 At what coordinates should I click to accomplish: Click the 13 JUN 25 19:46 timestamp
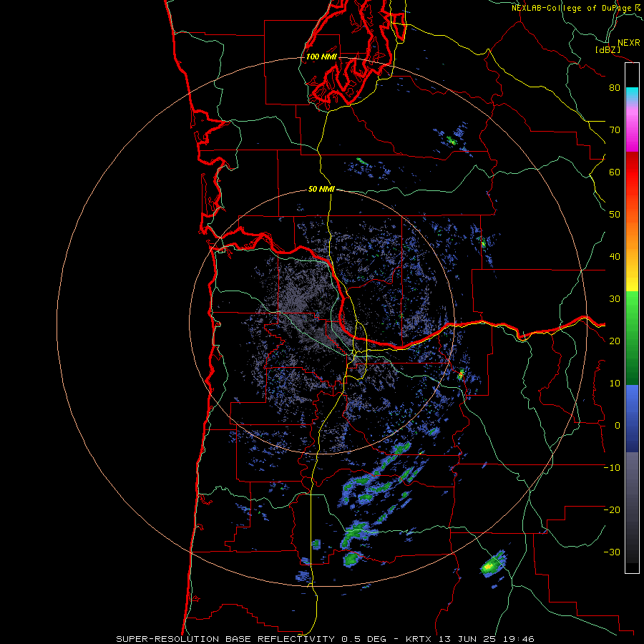tap(487, 639)
